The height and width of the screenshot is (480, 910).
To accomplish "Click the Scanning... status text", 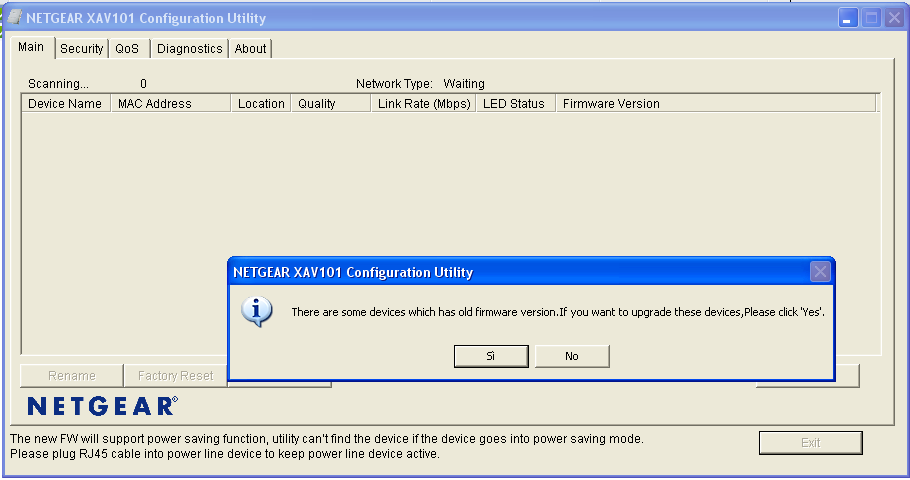I will 58,84.
